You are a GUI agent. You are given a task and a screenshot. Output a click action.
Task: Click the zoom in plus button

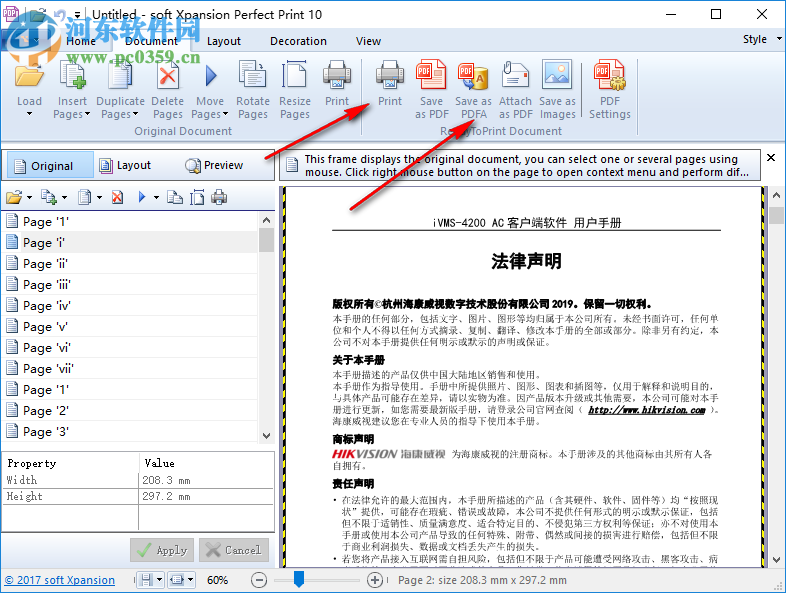374,580
